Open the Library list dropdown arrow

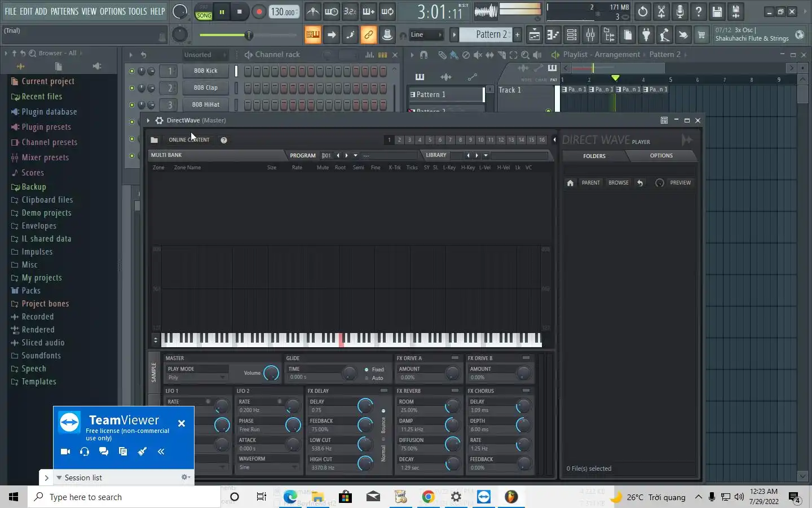point(486,155)
